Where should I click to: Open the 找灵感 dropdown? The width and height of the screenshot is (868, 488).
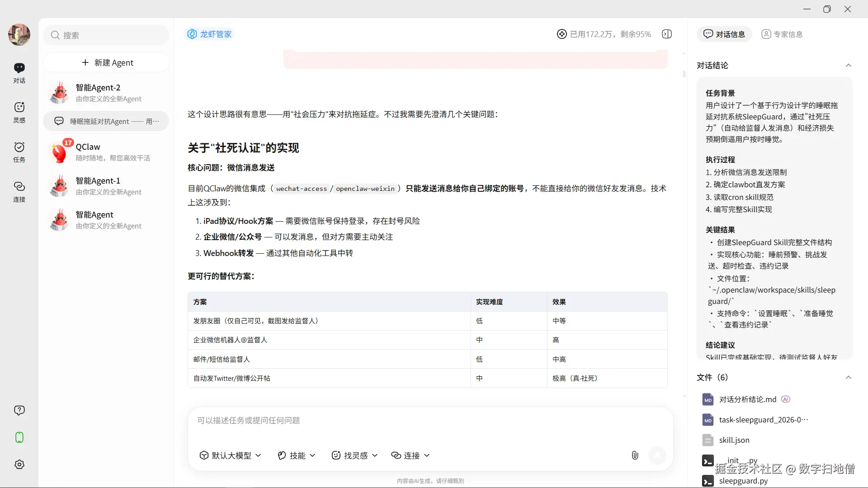354,455
